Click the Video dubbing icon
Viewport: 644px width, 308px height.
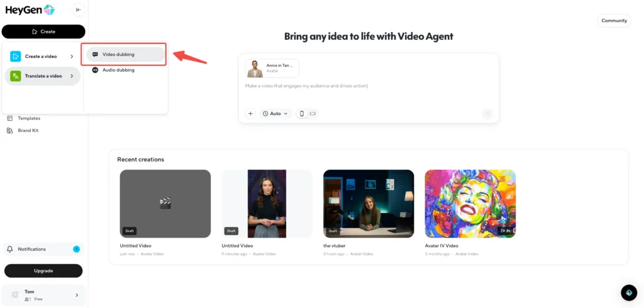coord(96,54)
